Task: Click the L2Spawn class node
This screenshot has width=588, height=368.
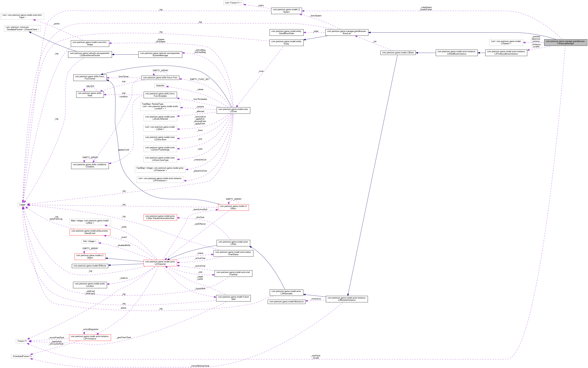Action: [x=286, y=11]
